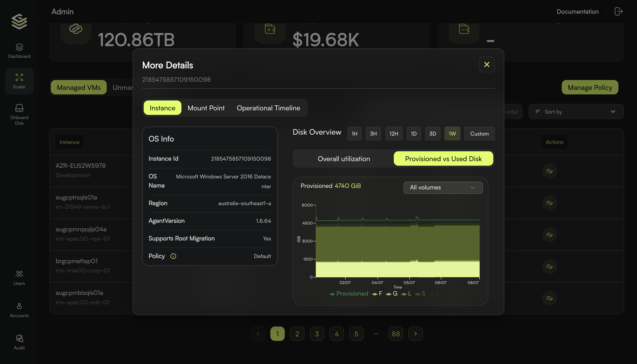Image resolution: width=637 pixels, height=364 pixels.
Task: Click the app logo in sidebar
Action: (x=19, y=21)
